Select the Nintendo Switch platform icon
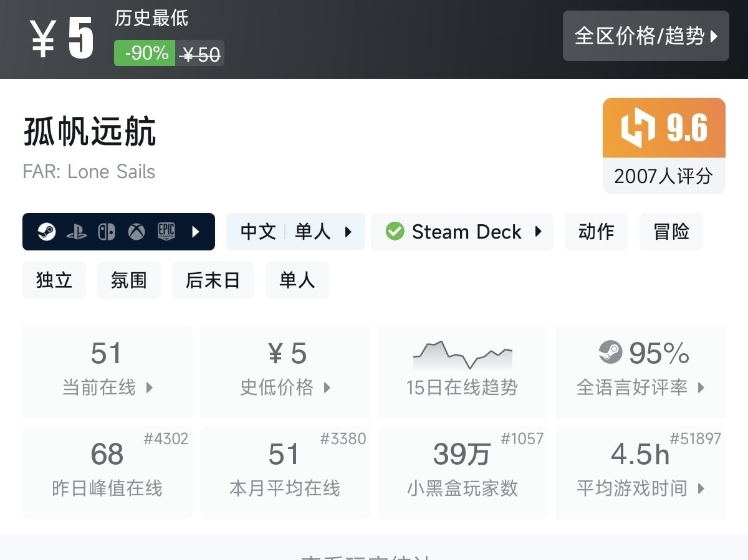The height and width of the screenshot is (560, 748). pos(106,232)
